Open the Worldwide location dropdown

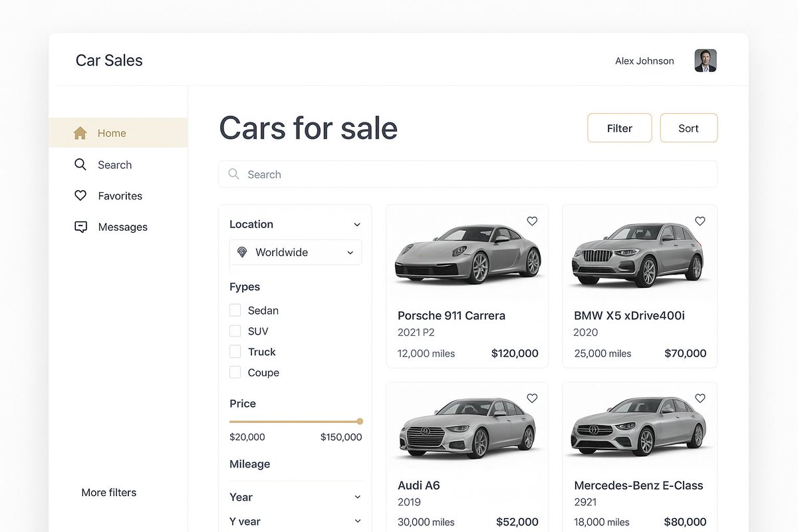coord(296,252)
